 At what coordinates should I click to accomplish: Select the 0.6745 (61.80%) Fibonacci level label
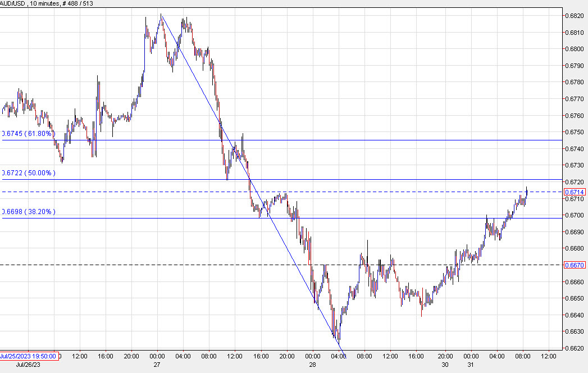(x=27, y=134)
